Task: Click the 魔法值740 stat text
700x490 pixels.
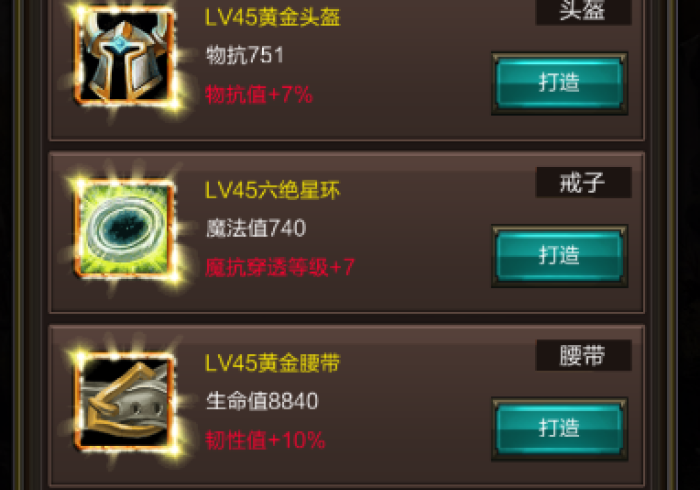Action: [x=256, y=228]
